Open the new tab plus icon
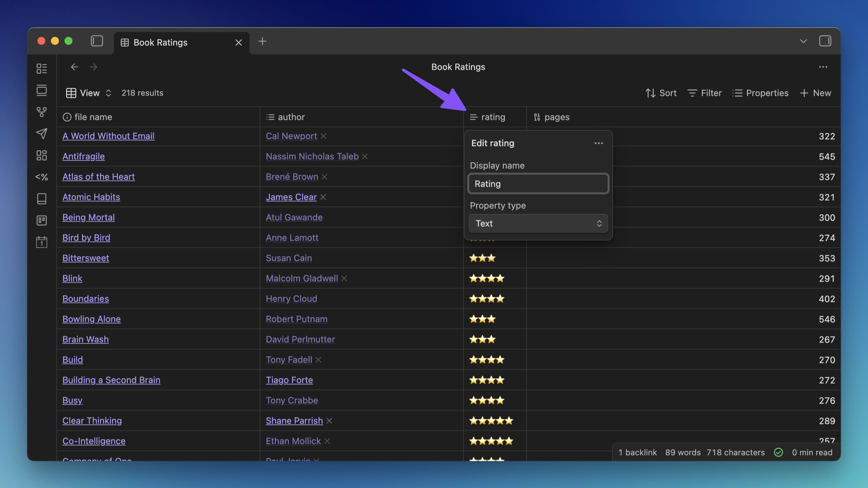The height and width of the screenshot is (488, 868). tap(262, 41)
